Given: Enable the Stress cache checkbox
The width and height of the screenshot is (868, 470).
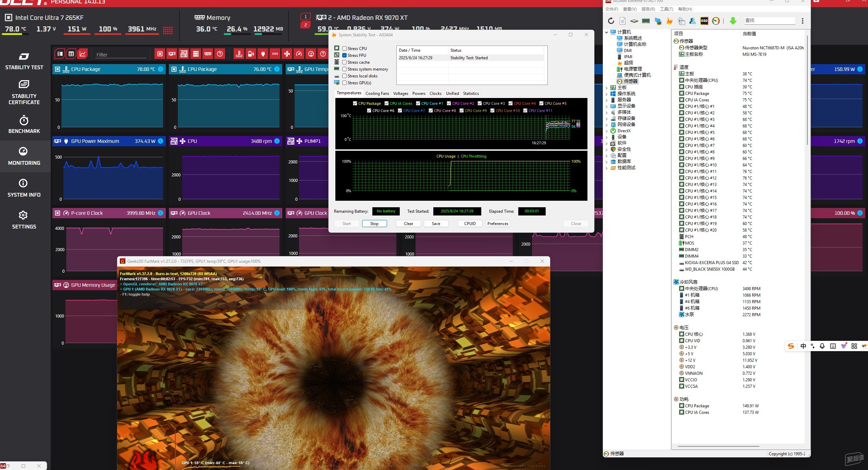Looking at the screenshot, I should pos(345,62).
